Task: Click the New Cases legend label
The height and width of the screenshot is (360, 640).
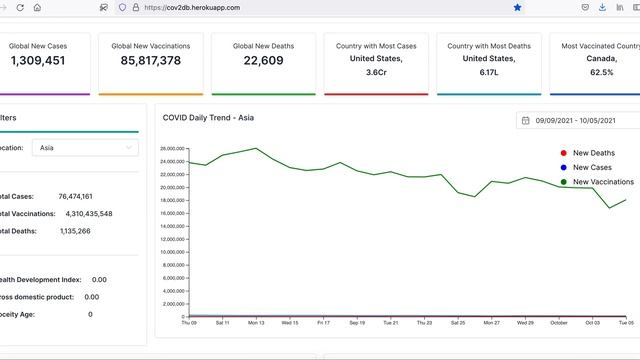Action: tap(592, 167)
